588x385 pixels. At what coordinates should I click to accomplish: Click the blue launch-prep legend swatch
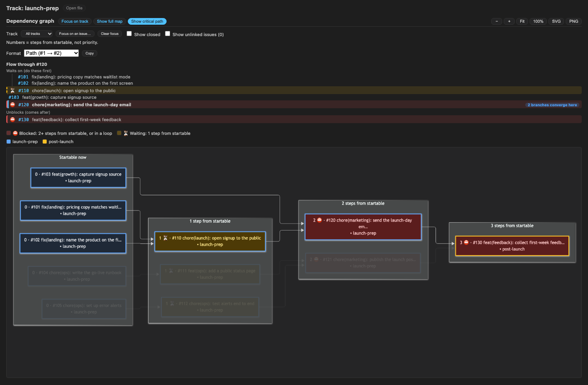(x=9, y=142)
